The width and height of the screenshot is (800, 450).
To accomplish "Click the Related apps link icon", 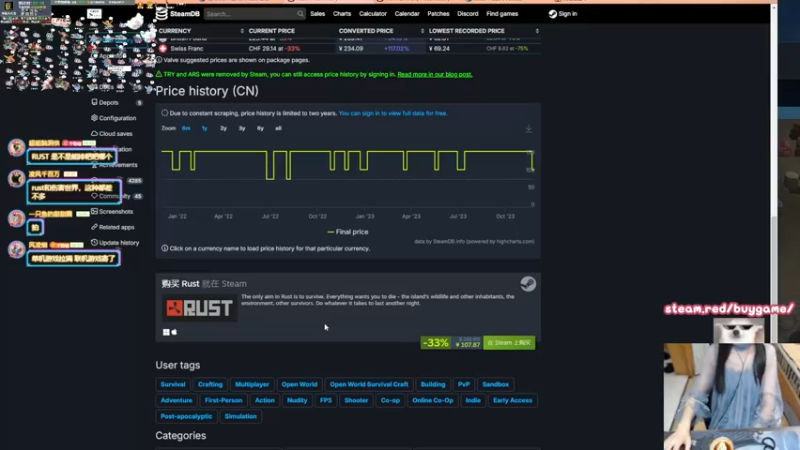I will [x=94, y=227].
